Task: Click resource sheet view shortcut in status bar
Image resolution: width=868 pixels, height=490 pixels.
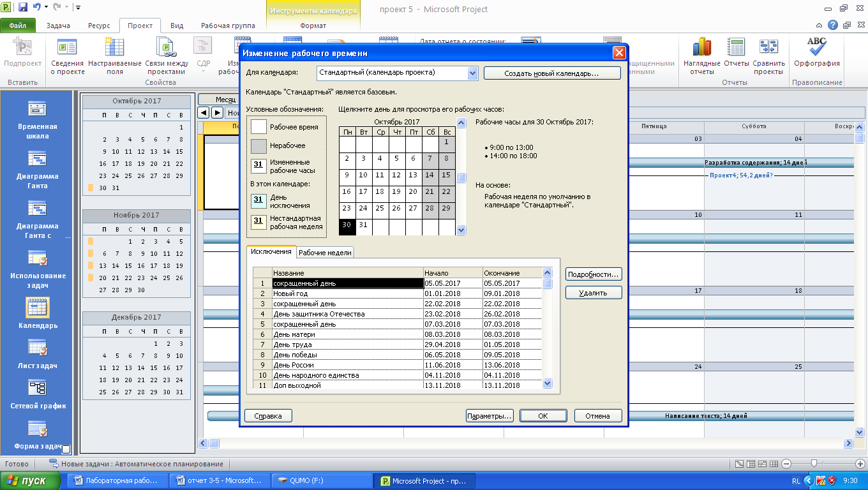Action: pyautogui.click(x=774, y=464)
